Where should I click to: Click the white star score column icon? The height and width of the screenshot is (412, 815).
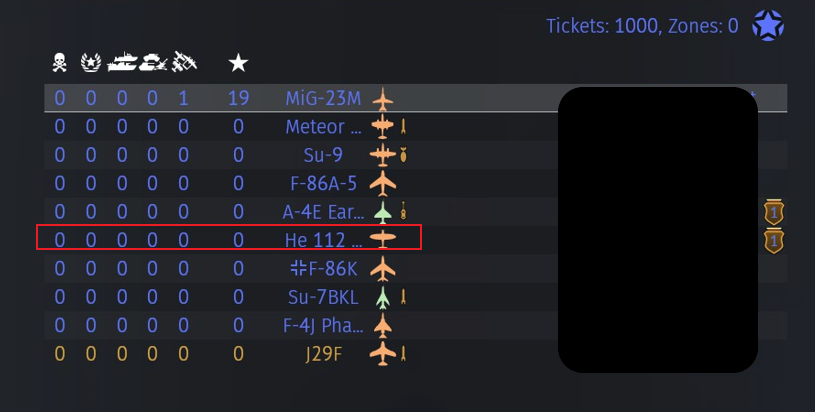pos(238,63)
